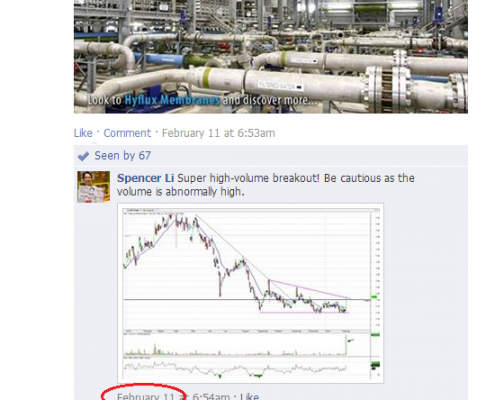Click the chart's title bar strip
495x400 pixels.
251,210
